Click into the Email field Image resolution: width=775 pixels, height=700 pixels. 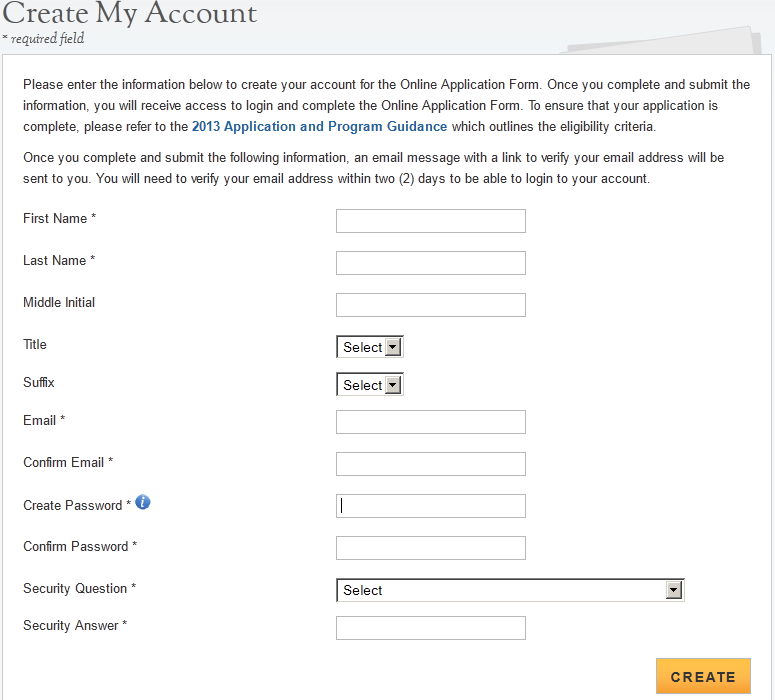tap(430, 422)
